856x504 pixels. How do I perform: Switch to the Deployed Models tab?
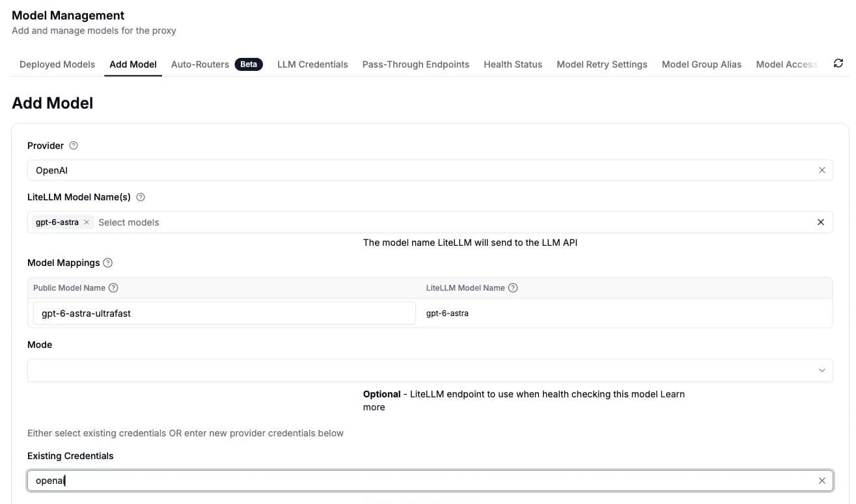pyautogui.click(x=57, y=64)
